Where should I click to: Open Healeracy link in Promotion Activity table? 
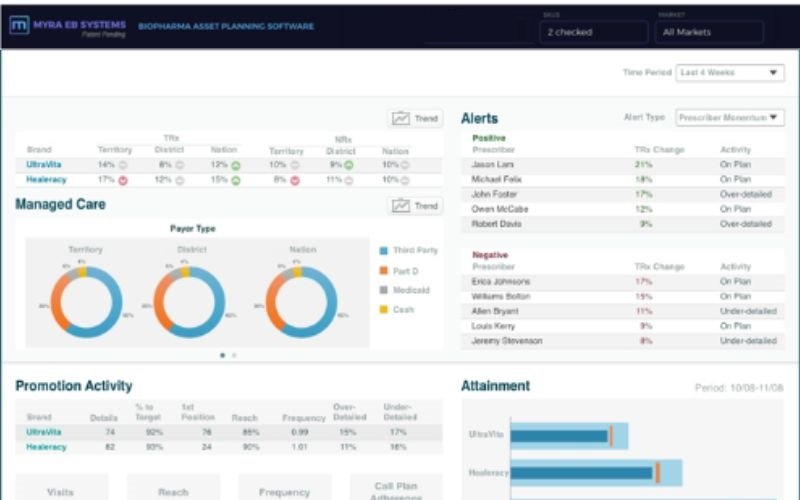46,447
